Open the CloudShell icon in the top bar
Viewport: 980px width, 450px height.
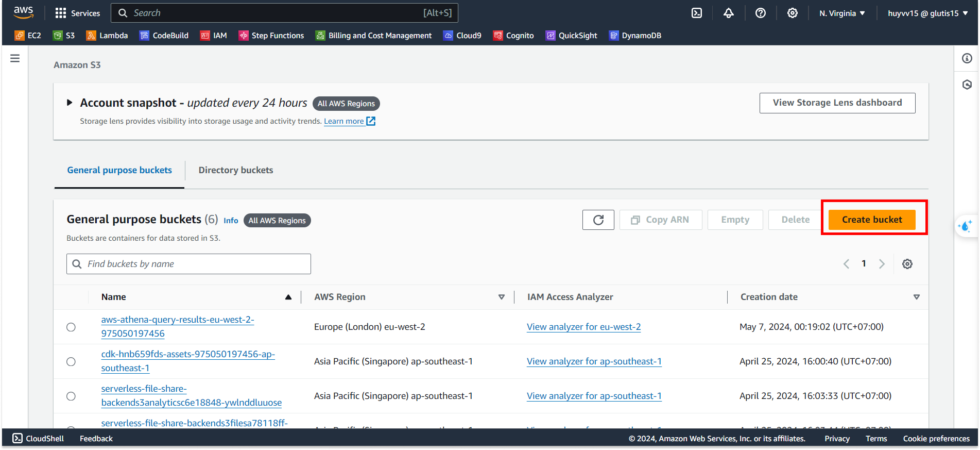696,13
